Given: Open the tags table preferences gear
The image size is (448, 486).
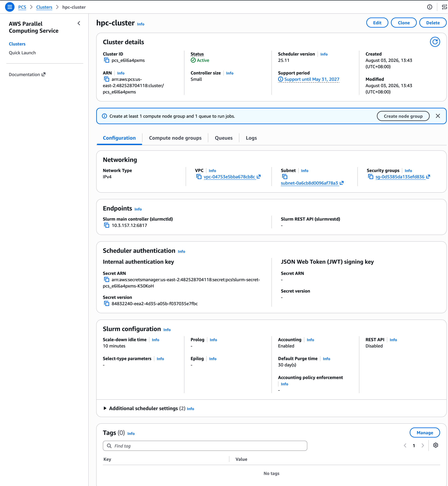Looking at the screenshot, I should coord(436,445).
